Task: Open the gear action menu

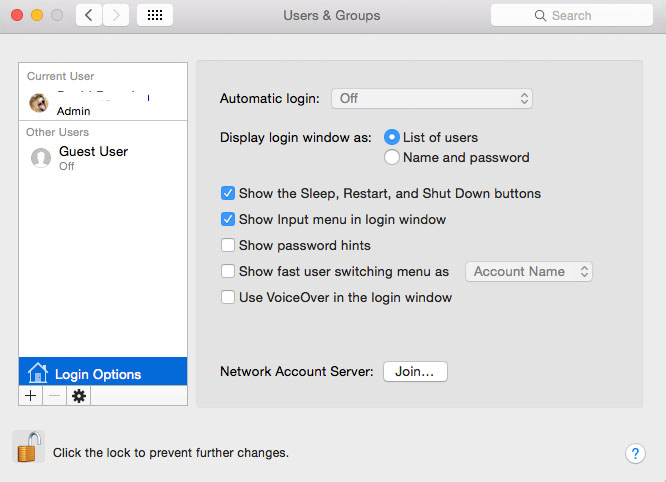Action: [79, 396]
